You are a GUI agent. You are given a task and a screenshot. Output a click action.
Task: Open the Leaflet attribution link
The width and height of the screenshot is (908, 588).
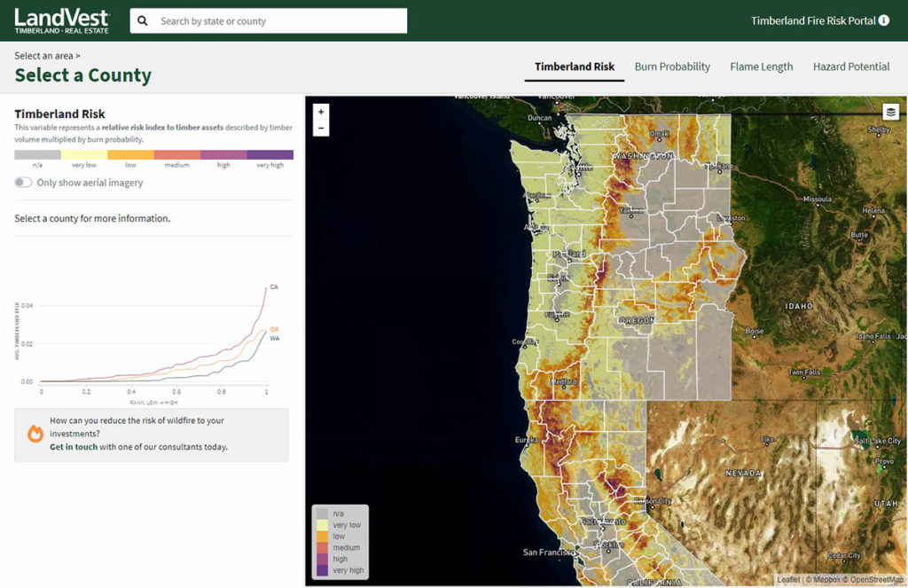tap(787, 580)
